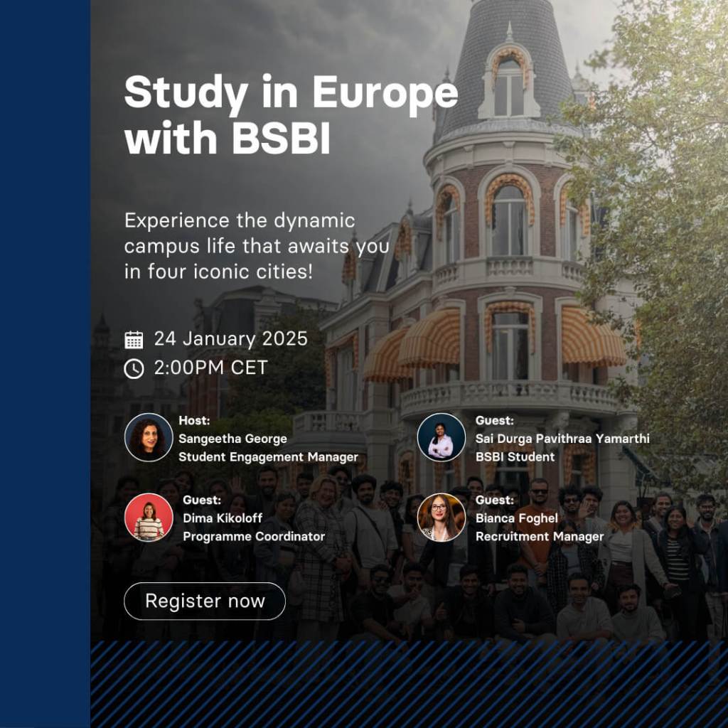
Task: Click the name 'Bianca Foghel'
Action: point(517,518)
